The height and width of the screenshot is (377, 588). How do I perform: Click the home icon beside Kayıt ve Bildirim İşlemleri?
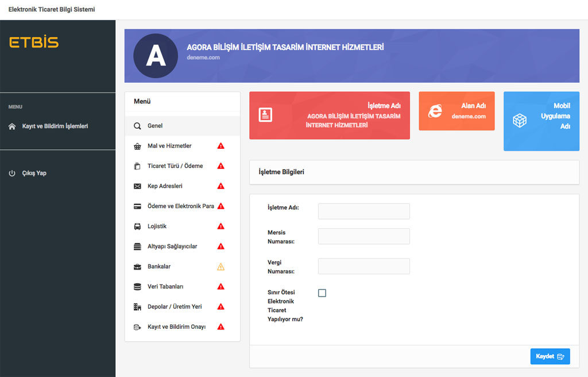(x=12, y=126)
